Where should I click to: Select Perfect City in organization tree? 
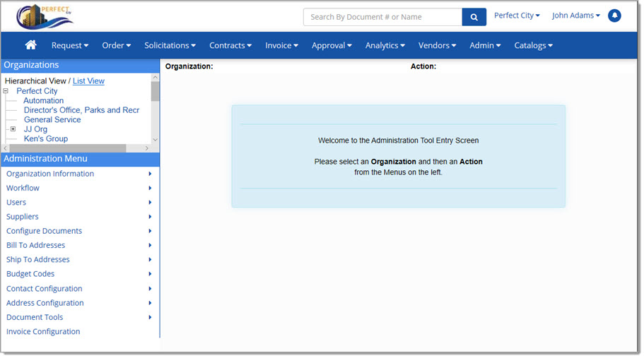(x=37, y=91)
